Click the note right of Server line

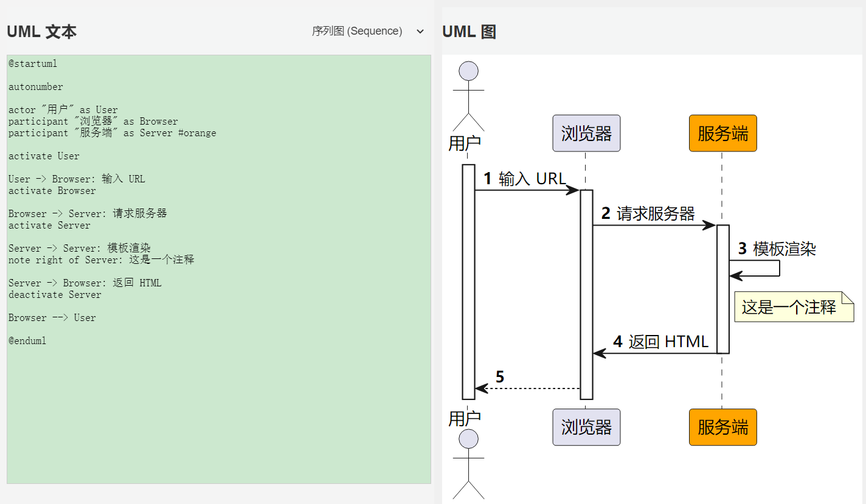[102, 260]
